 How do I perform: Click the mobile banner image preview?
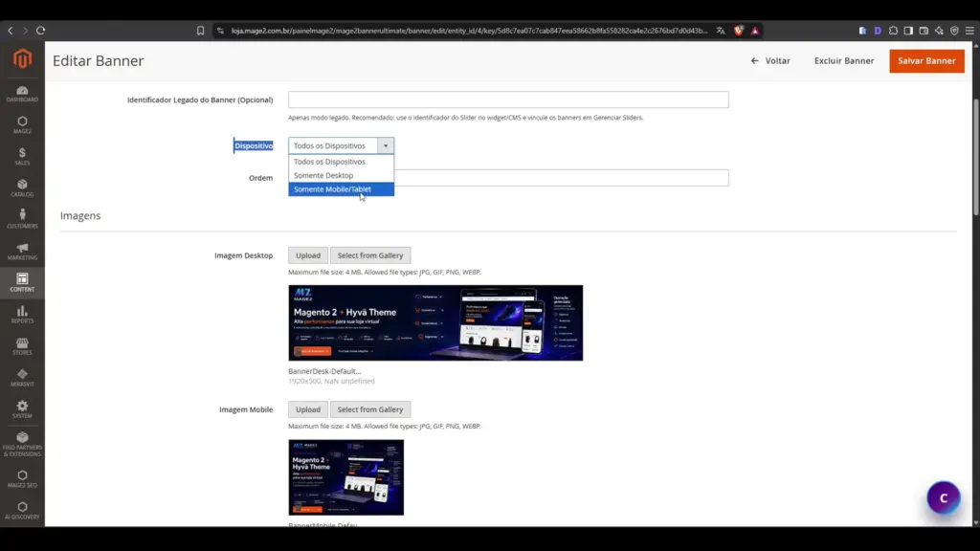click(345, 477)
